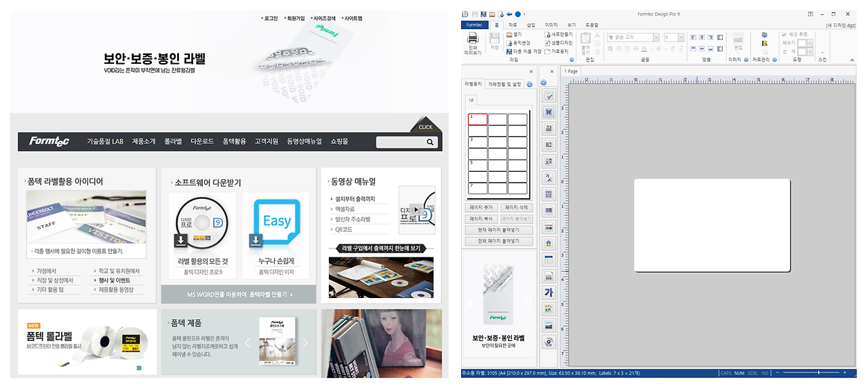Select the QR code tool in vertical toolbar

coord(549,193)
